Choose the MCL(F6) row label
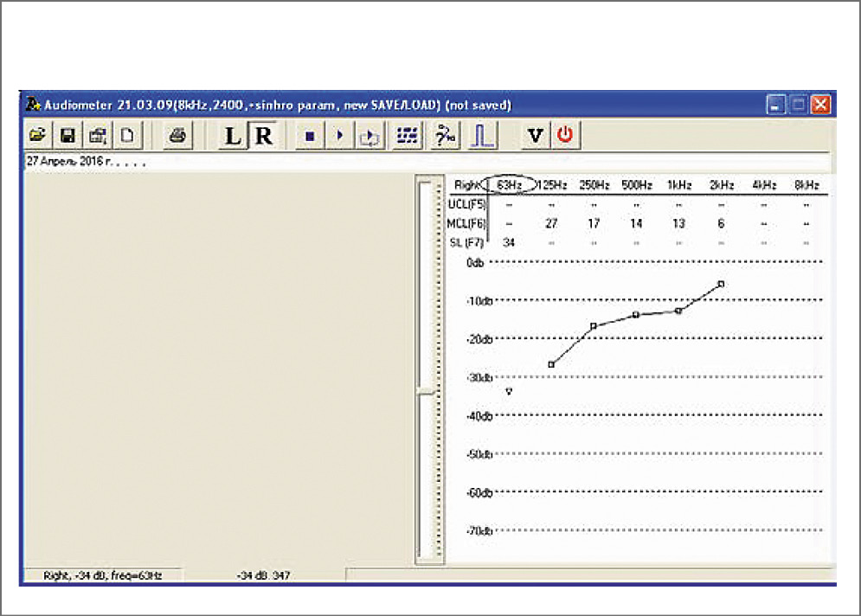Image resolution: width=861 pixels, height=616 pixels. tap(466, 224)
